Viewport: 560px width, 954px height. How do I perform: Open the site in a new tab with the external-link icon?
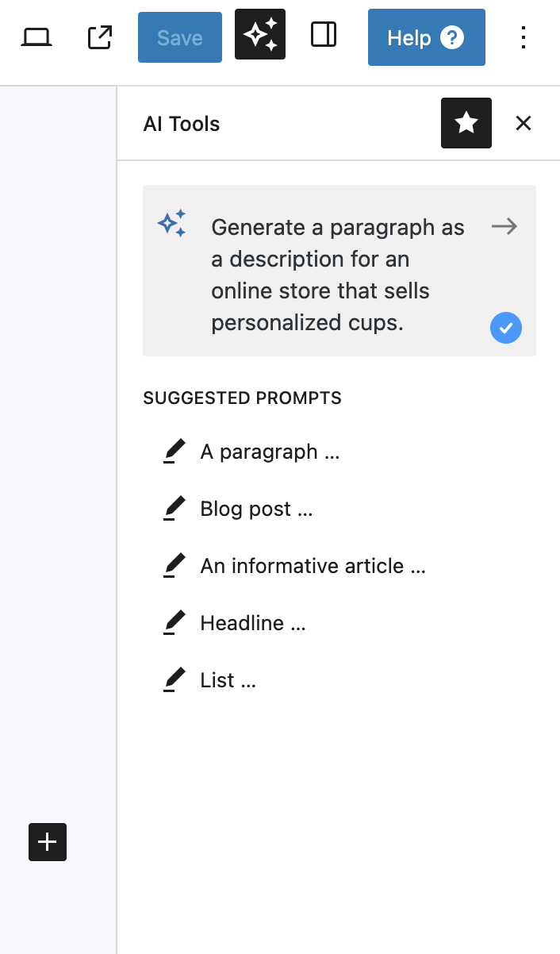click(x=100, y=37)
